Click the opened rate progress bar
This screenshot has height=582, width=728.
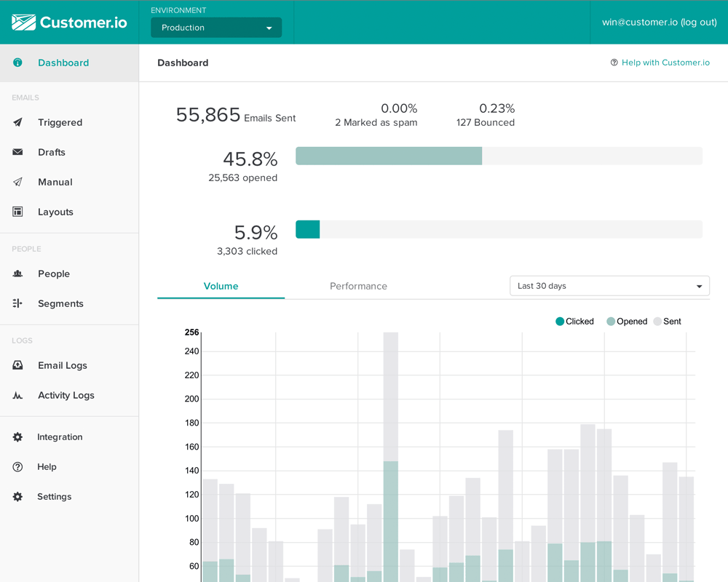[x=499, y=156]
